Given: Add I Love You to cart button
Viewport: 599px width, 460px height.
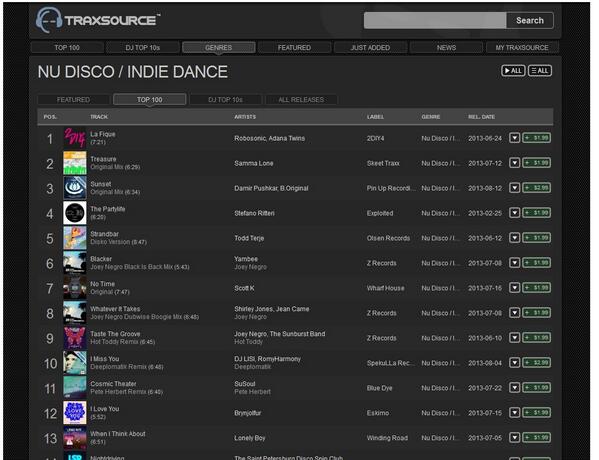Looking at the screenshot, I should (536, 413).
